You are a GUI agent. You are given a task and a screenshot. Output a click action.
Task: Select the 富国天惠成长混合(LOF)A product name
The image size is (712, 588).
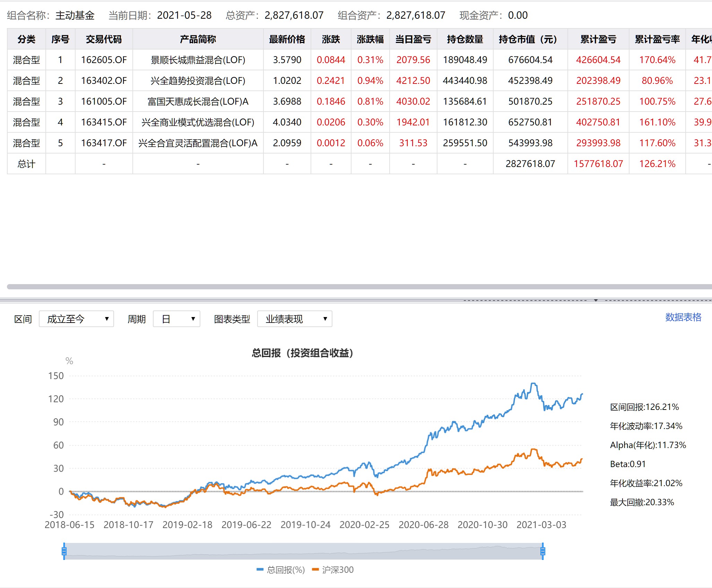(x=198, y=102)
